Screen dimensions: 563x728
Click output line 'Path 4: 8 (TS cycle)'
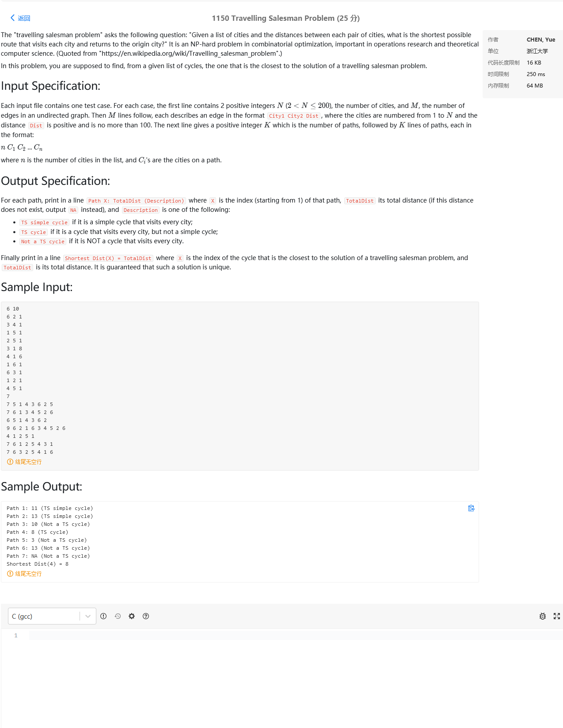pyautogui.click(x=38, y=532)
